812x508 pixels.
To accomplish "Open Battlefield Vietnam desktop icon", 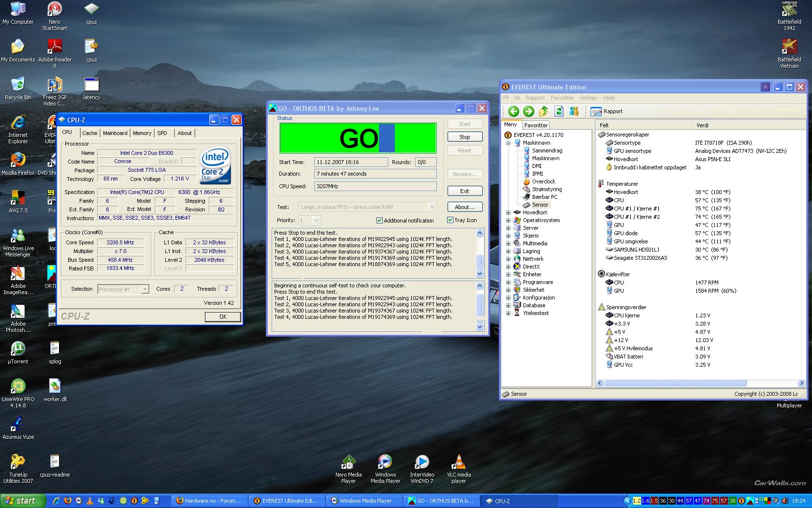I will coord(789,54).
